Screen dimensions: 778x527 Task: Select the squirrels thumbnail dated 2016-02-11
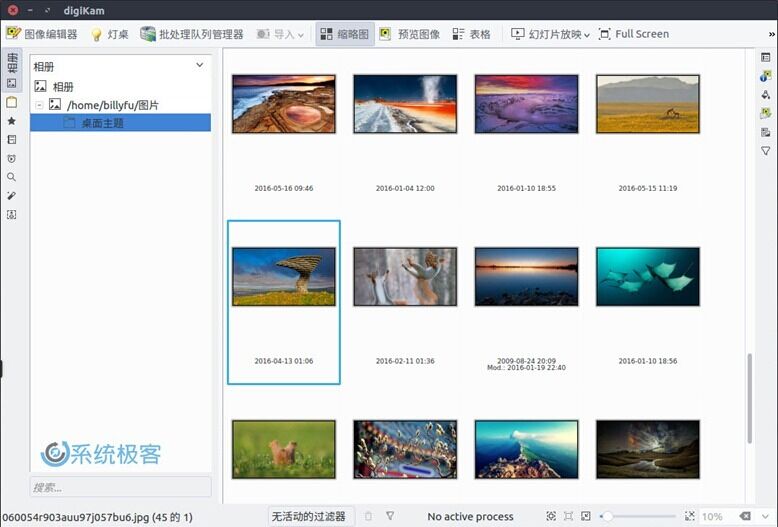pyautogui.click(x=405, y=277)
